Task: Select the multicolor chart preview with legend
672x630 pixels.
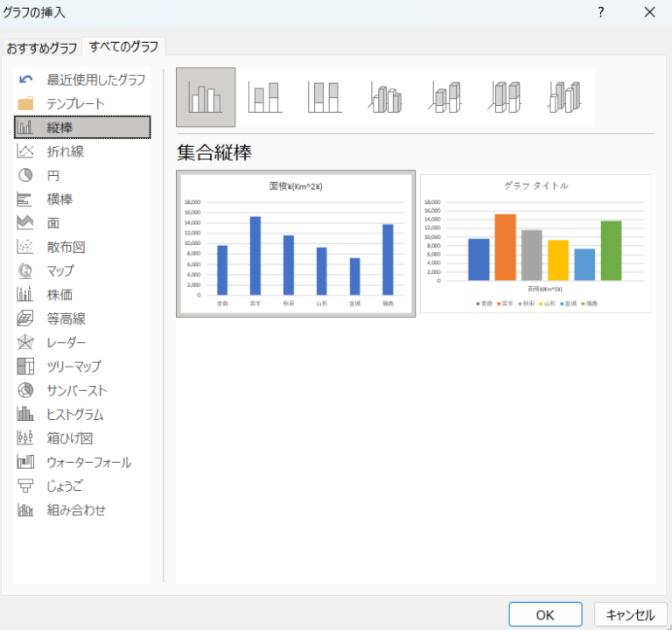Action: point(535,243)
